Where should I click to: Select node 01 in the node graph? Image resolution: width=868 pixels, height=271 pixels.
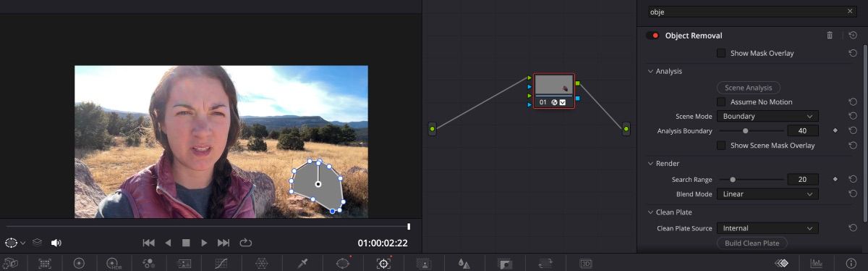tap(554, 91)
